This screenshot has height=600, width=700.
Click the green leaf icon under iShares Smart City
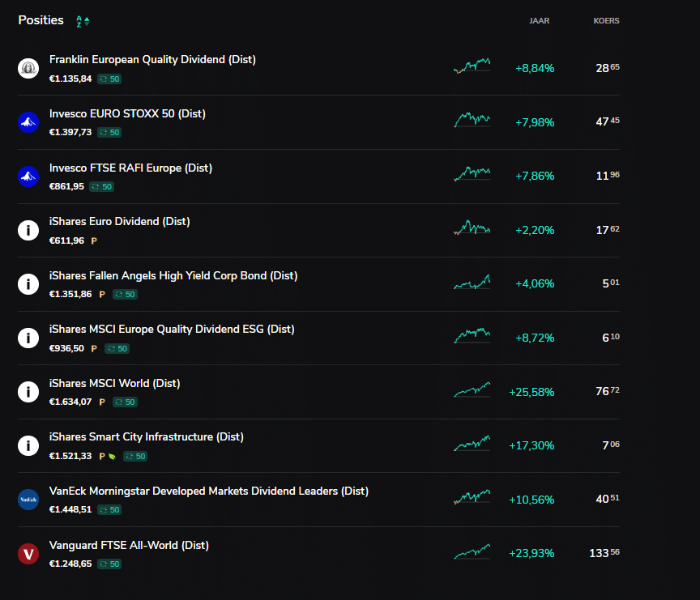pyautogui.click(x=112, y=457)
